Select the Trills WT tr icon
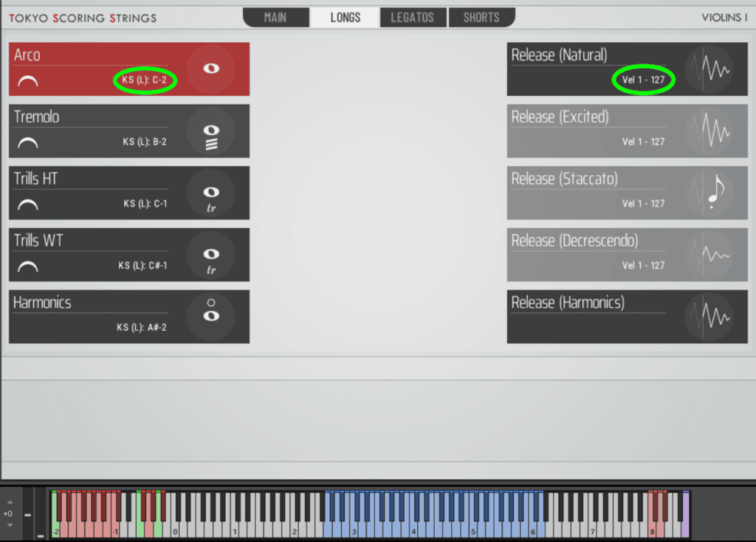This screenshot has height=542, width=756. [211, 255]
